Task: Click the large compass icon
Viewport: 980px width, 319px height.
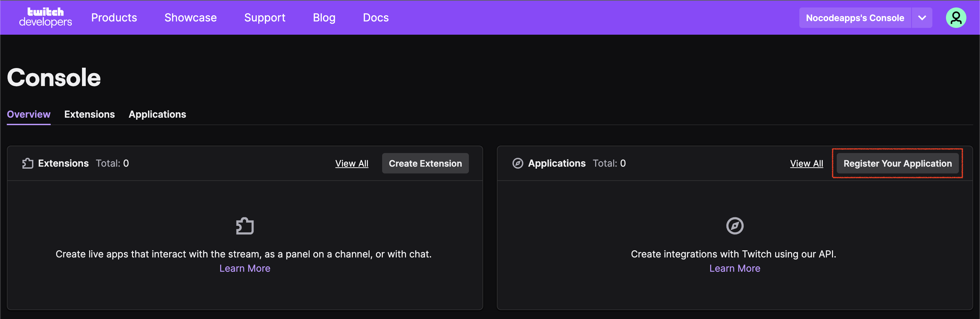Action: (x=734, y=226)
